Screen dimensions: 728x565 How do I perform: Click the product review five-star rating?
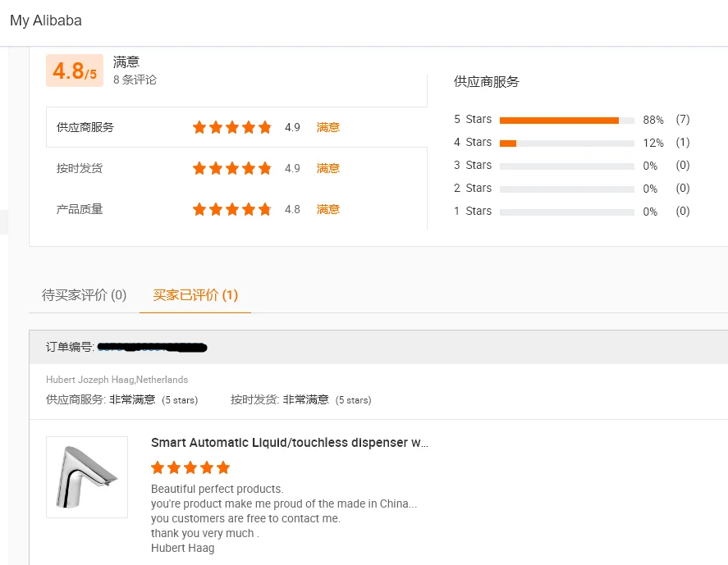coord(190,467)
